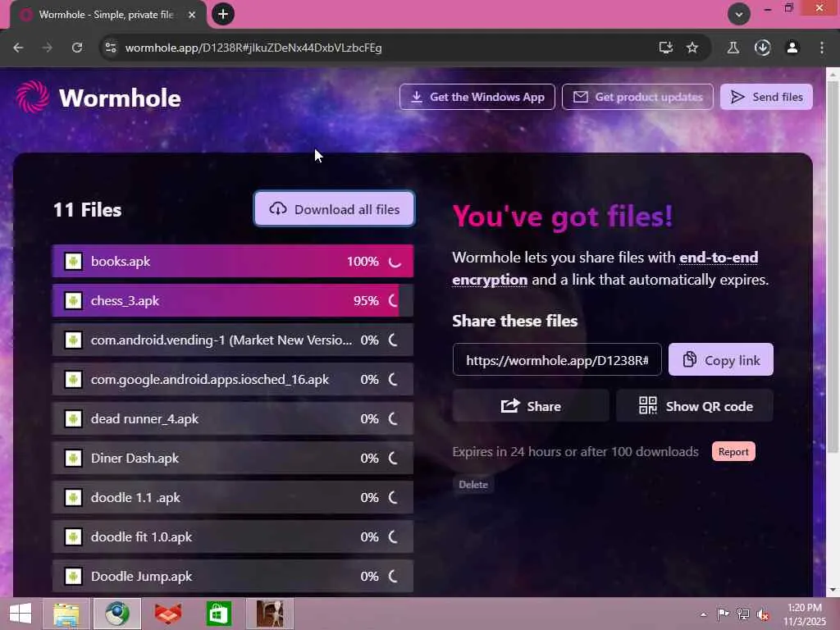Click the Android icon beside doodle 1.1 .apk
The width and height of the screenshot is (840, 630).
tap(73, 498)
